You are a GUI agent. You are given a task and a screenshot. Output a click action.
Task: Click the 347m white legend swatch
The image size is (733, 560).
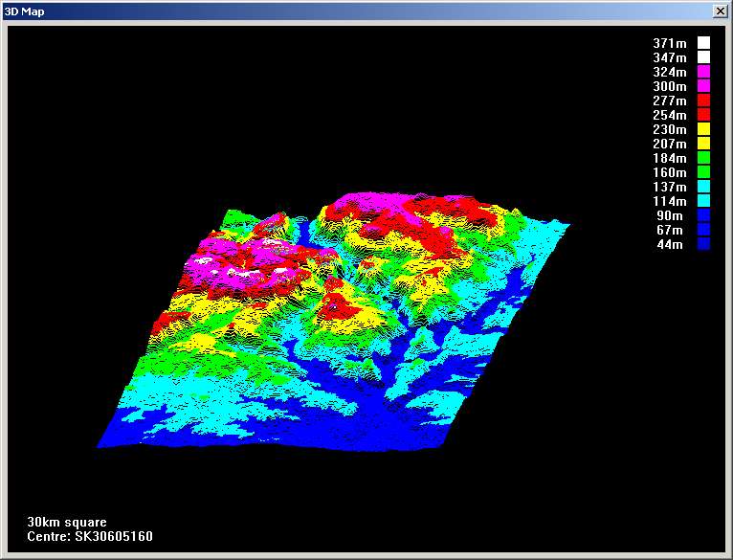click(x=703, y=57)
